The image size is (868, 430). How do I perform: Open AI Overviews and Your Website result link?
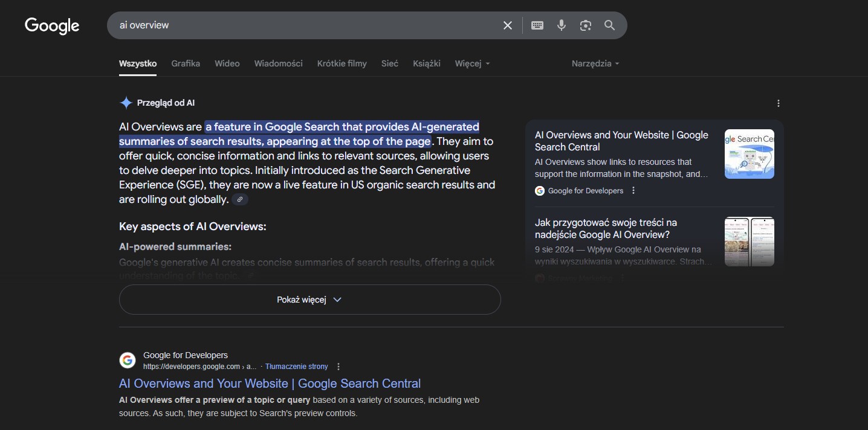(270, 383)
